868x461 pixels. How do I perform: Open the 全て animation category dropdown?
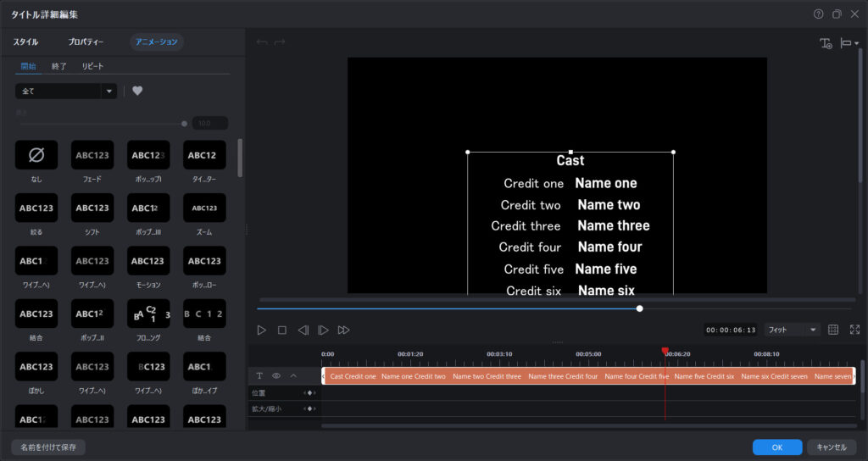click(66, 91)
